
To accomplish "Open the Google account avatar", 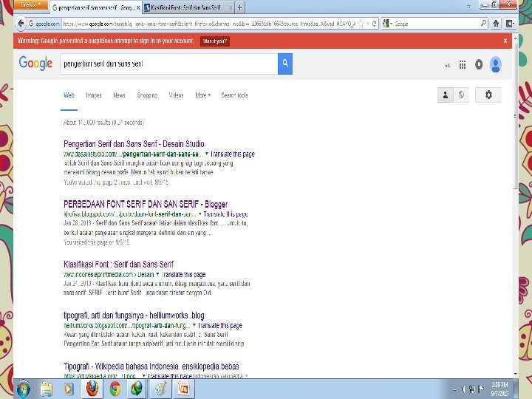I will tap(495, 64).
